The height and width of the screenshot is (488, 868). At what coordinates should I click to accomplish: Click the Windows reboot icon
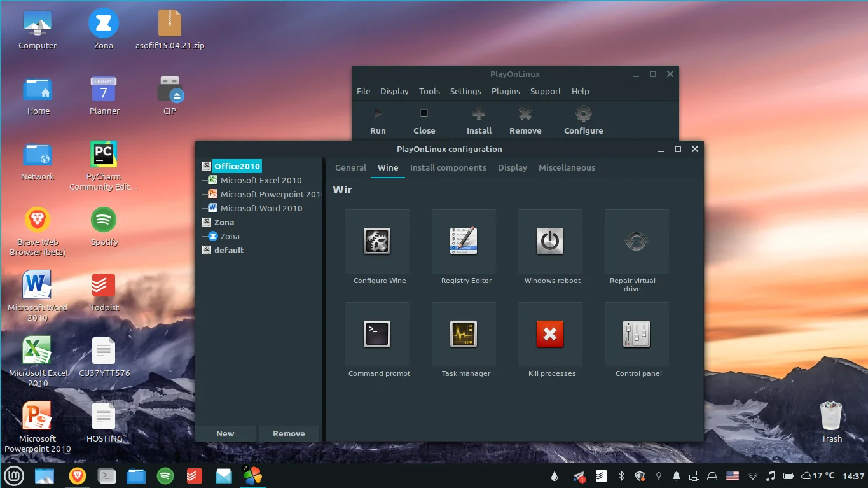[550, 242]
